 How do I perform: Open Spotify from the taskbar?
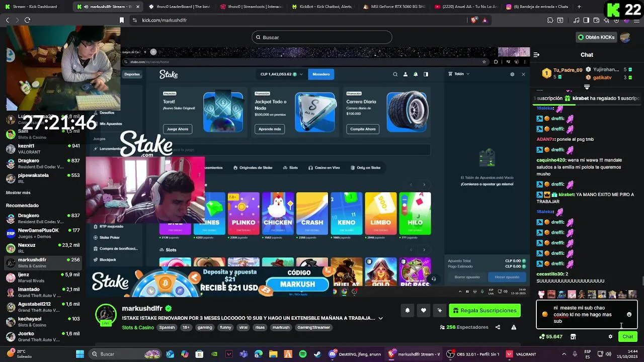pyautogui.click(x=303, y=354)
